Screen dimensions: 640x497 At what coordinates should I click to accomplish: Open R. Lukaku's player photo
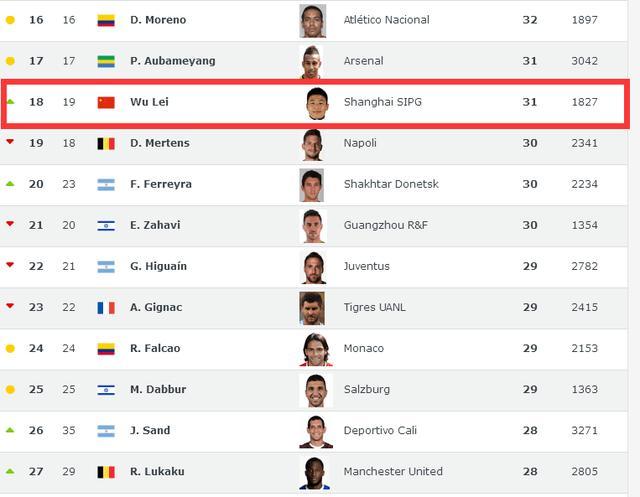(312, 472)
